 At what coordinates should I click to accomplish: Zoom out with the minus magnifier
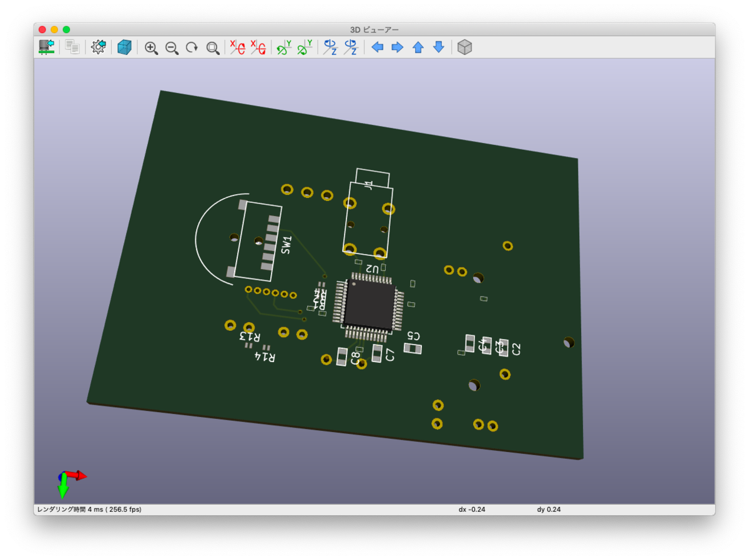coord(172,47)
